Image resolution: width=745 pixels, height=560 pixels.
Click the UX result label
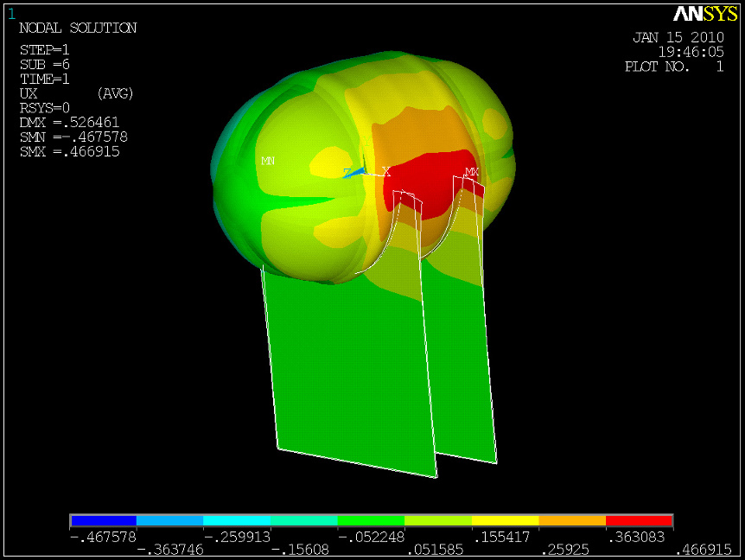(29, 93)
